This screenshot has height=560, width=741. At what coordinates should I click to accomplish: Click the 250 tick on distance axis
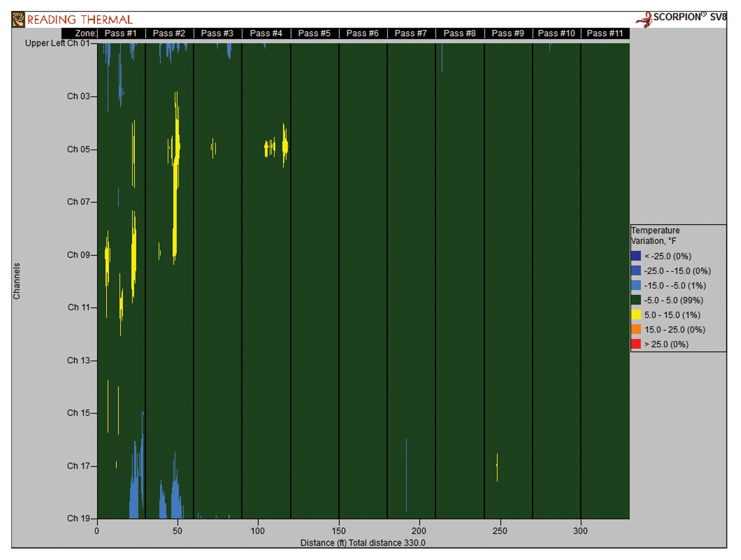click(500, 531)
